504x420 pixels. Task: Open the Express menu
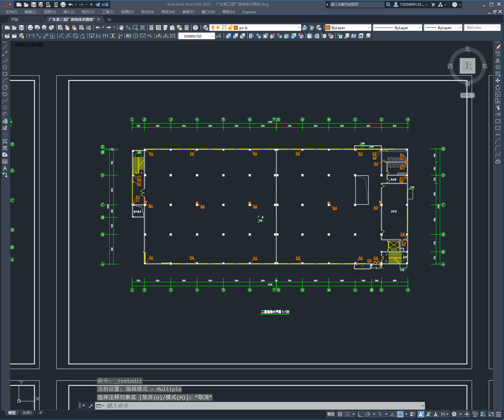249,12
